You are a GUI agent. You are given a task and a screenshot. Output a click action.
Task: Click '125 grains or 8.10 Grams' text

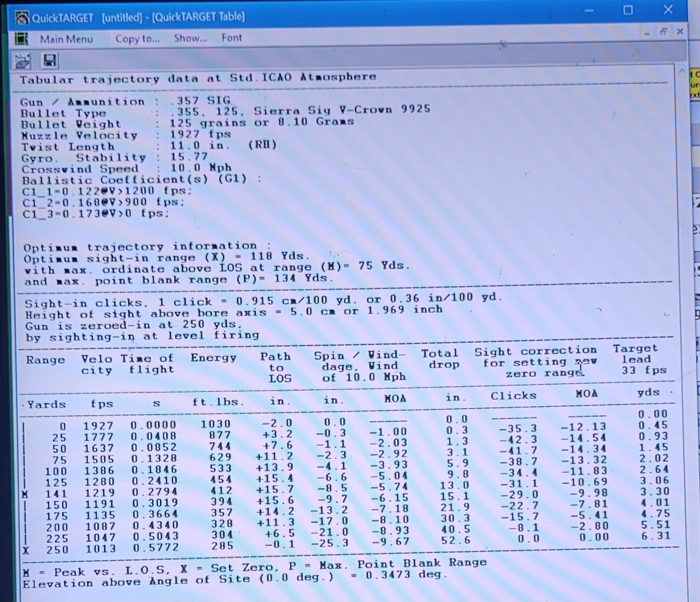pos(262,122)
